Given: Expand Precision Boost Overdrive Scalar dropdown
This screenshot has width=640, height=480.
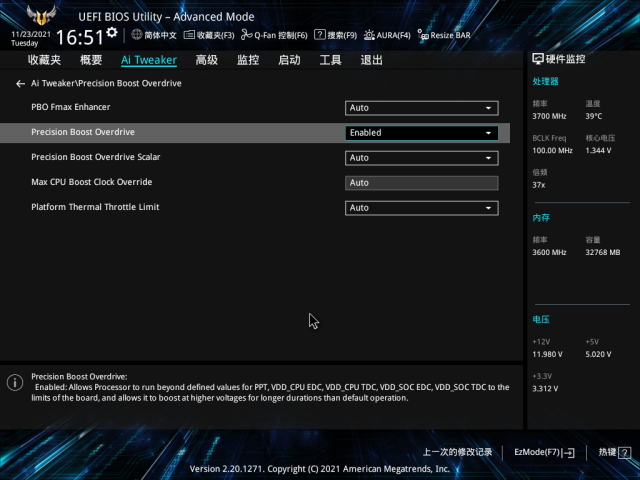Looking at the screenshot, I should pyautogui.click(x=421, y=158).
